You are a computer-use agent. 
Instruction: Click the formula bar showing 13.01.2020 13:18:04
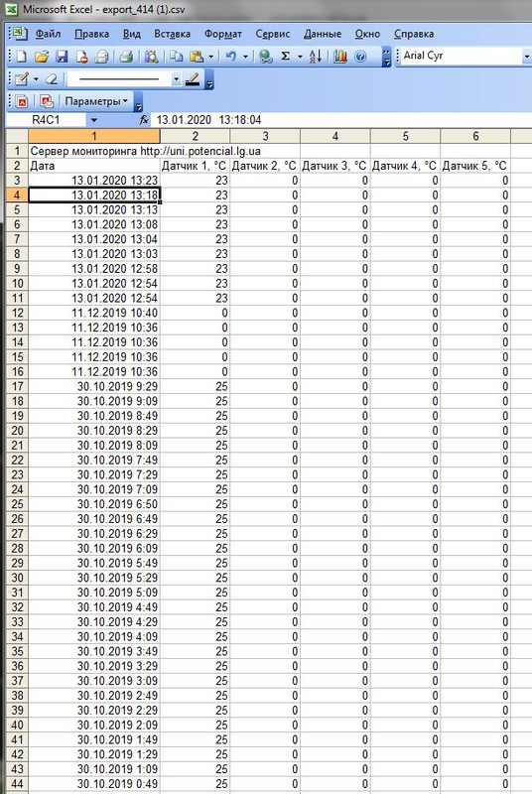[341, 120]
